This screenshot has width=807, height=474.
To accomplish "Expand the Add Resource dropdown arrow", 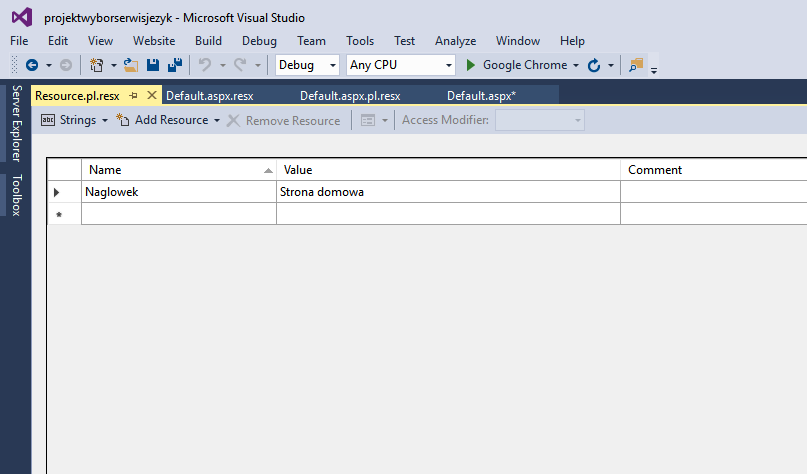I will (x=217, y=120).
